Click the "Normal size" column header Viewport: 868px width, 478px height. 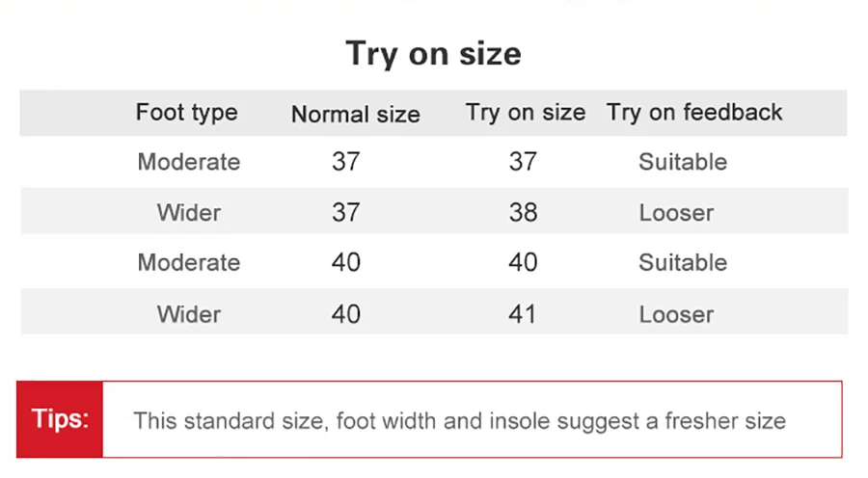(x=355, y=115)
